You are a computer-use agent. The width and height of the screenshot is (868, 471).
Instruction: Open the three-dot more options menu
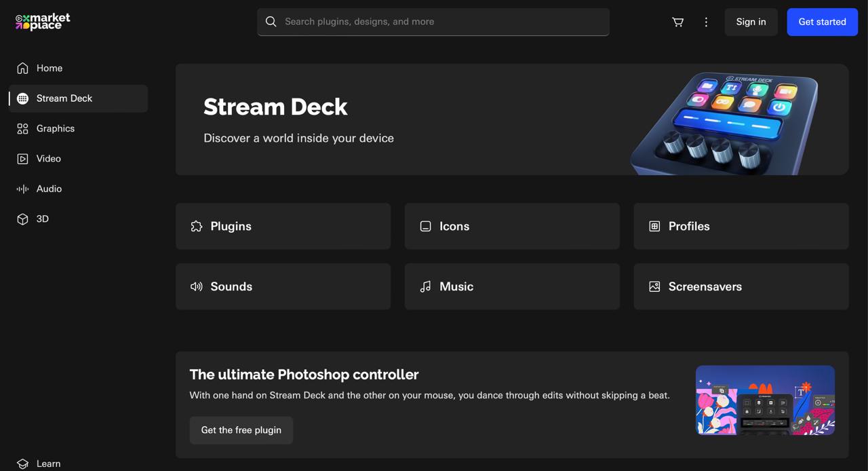click(706, 22)
